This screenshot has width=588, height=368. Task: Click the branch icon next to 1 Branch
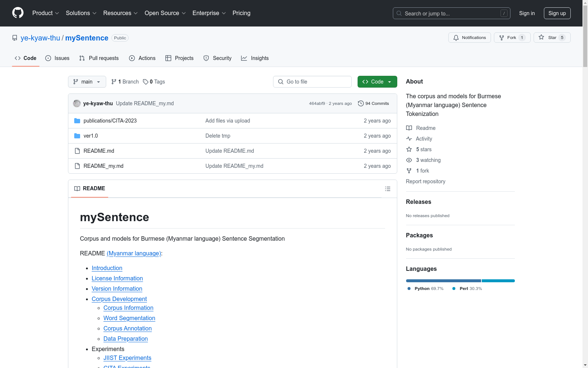pos(114,82)
